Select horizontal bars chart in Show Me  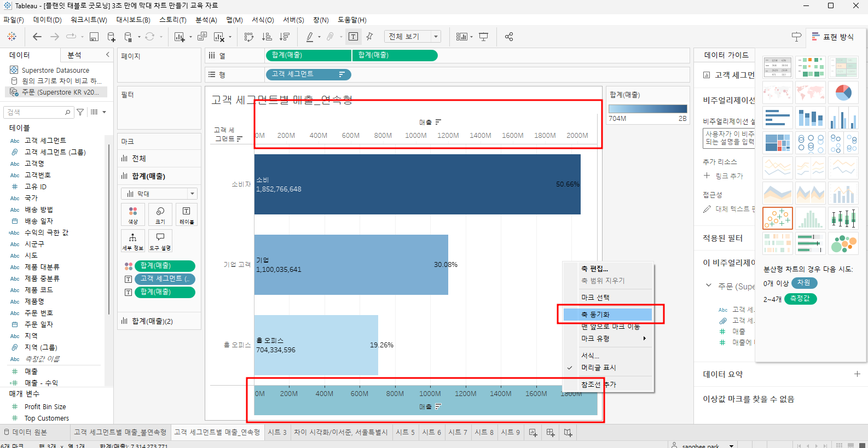(778, 118)
